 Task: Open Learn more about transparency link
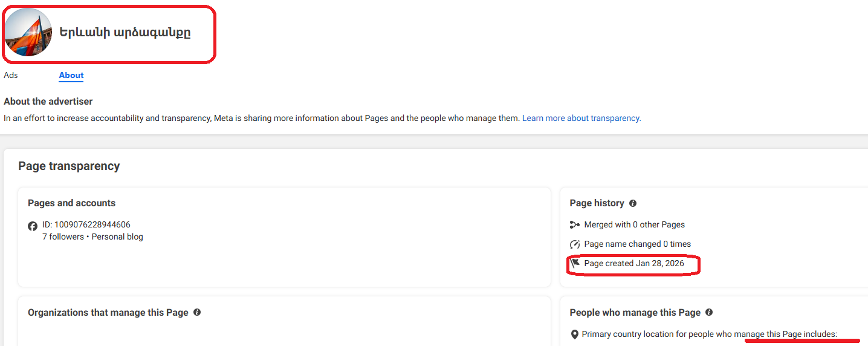581,119
